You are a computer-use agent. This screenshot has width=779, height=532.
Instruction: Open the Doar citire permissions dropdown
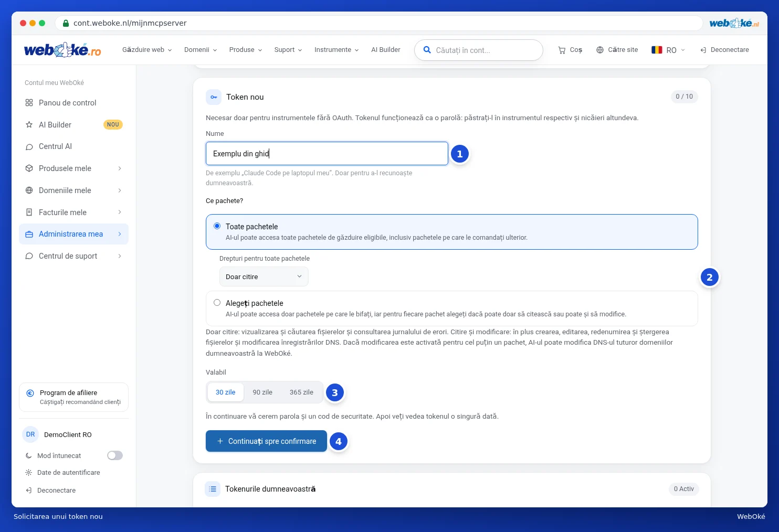tap(264, 276)
